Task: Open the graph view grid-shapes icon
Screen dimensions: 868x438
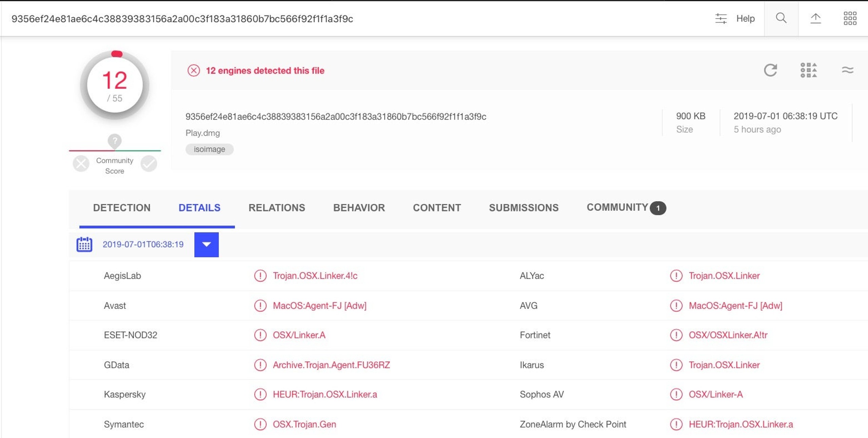Action: (809, 70)
